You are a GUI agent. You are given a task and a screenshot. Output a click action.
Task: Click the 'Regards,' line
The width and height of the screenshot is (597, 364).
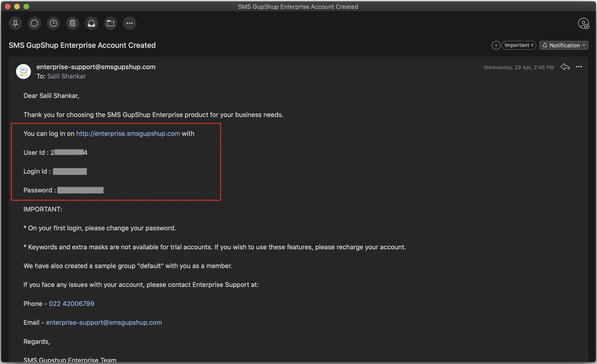(x=36, y=341)
